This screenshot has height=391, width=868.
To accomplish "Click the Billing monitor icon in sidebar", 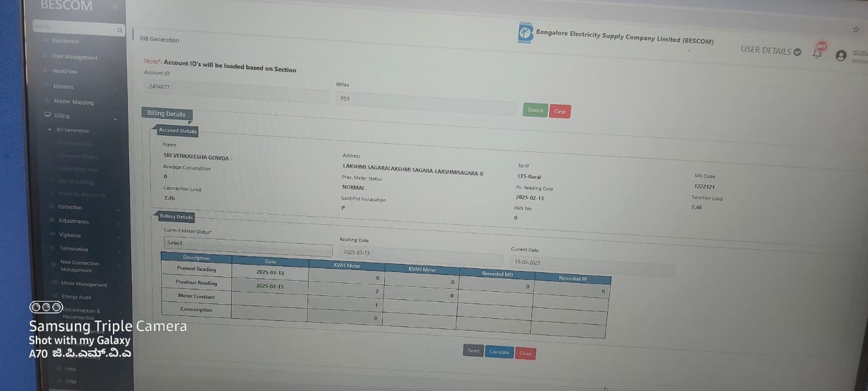I will [48, 115].
